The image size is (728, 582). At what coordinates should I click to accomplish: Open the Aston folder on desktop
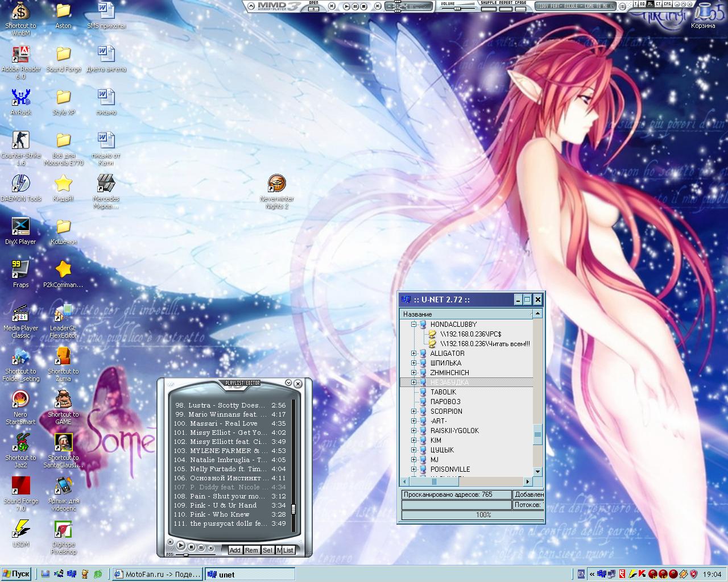click(x=63, y=15)
